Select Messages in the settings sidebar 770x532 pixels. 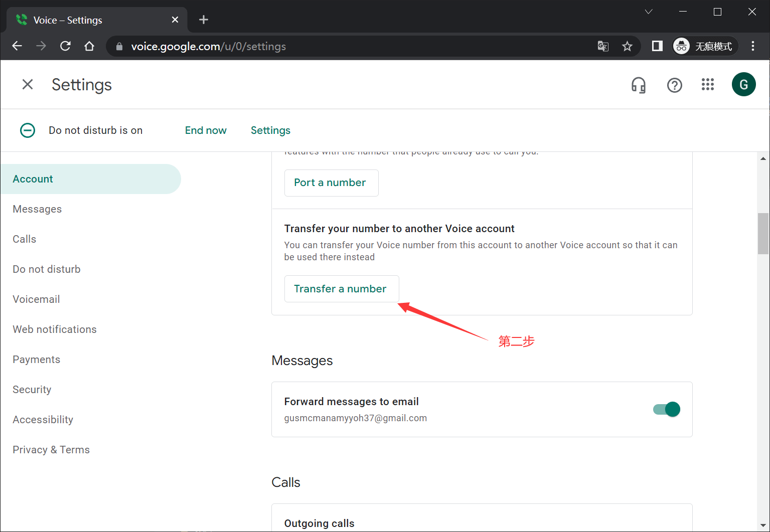pyautogui.click(x=37, y=209)
